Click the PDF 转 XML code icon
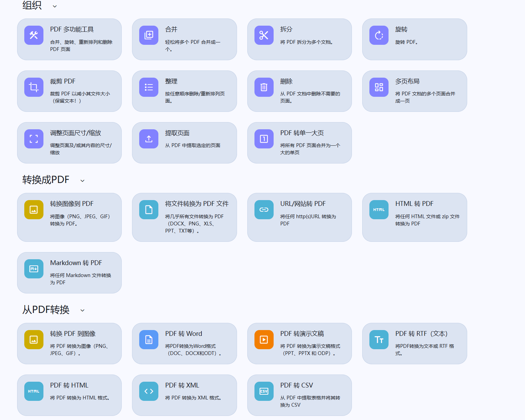The width and height of the screenshot is (525, 420). (x=149, y=391)
